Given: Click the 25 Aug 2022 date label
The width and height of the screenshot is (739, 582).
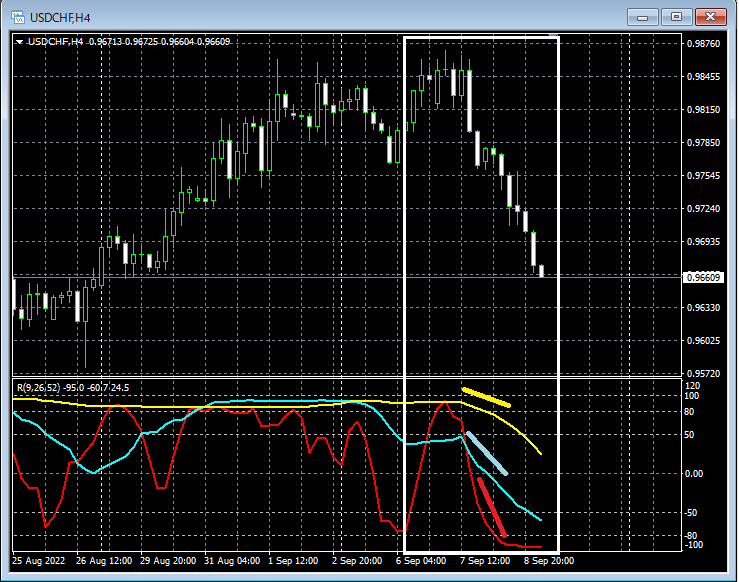Looking at the screenshot, I should [x=41, y=561].
